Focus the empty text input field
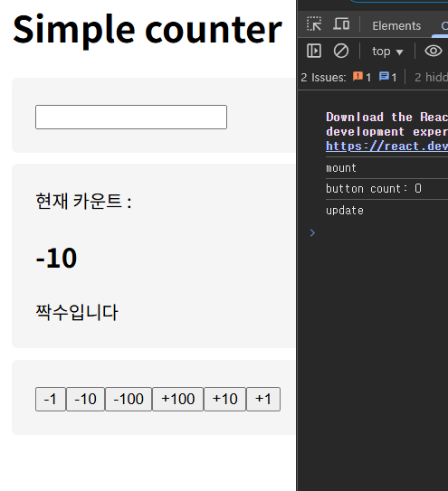 [x=131, y=118]
